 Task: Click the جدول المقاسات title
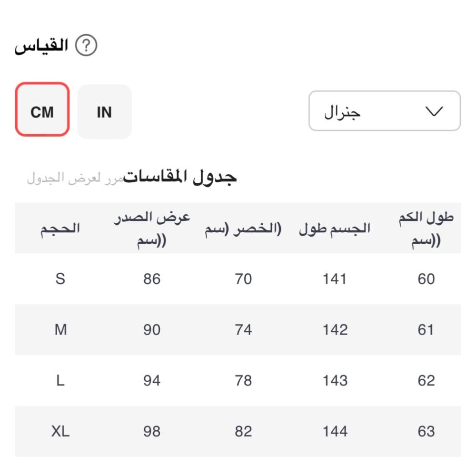180,178
